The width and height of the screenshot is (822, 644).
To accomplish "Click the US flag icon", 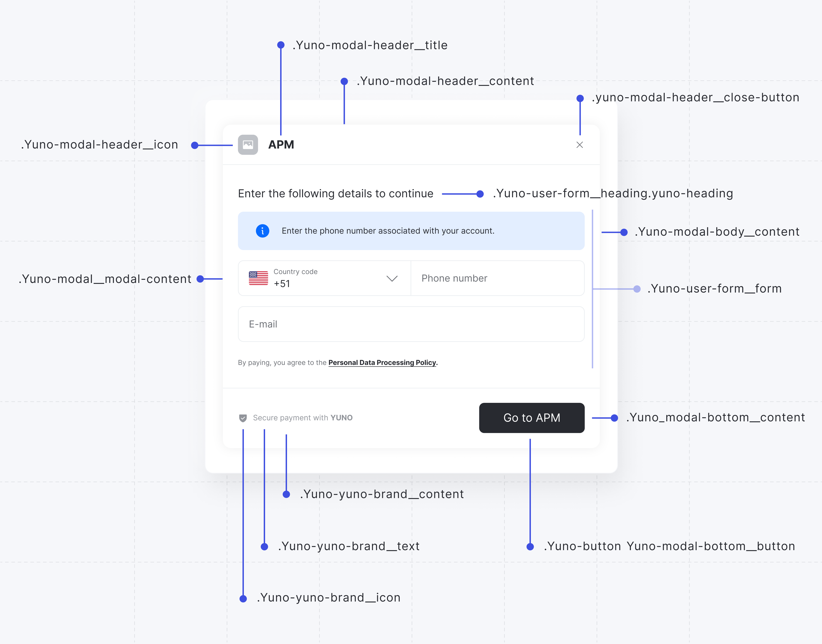I will 258,278.
